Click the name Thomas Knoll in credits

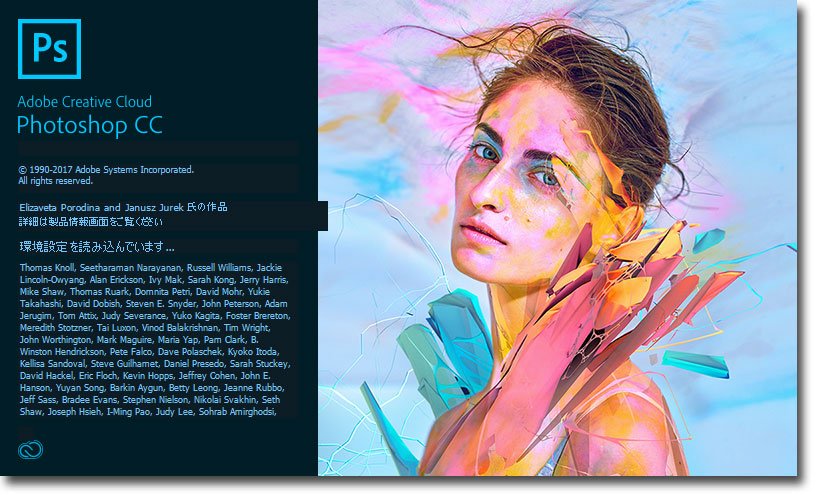(47, 268)
